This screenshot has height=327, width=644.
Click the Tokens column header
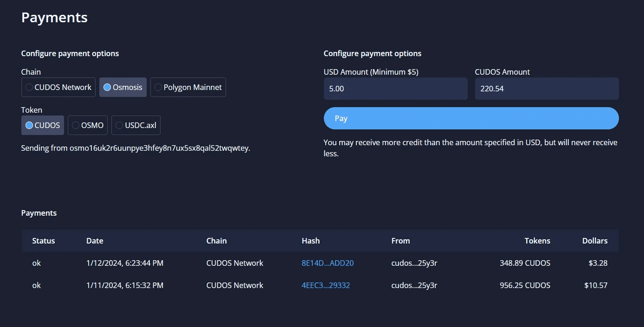537,241
